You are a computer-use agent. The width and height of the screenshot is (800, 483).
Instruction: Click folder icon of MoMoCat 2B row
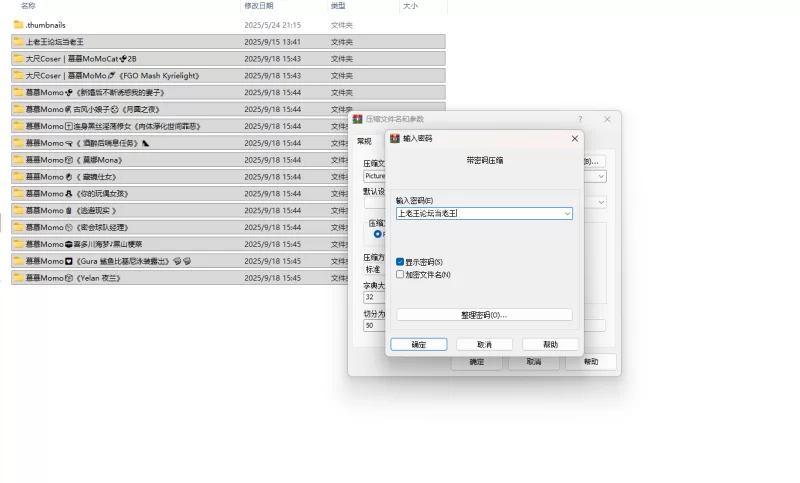click(x=18, y=58)
